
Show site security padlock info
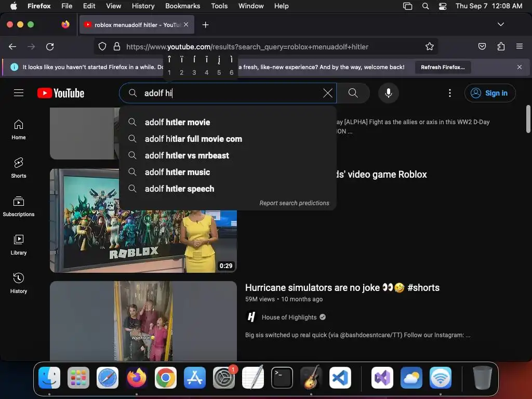coord(117,46)
